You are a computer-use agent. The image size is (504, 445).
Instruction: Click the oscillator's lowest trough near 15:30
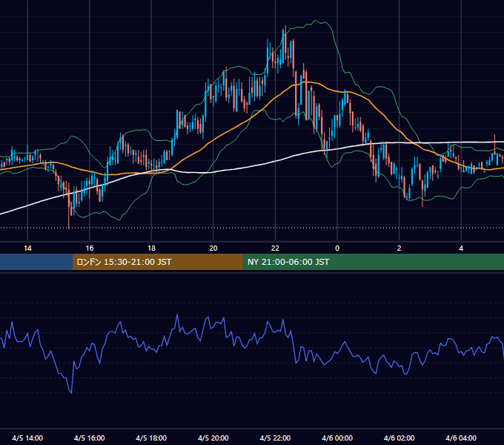pyautogui.click(x=71, y=392)
